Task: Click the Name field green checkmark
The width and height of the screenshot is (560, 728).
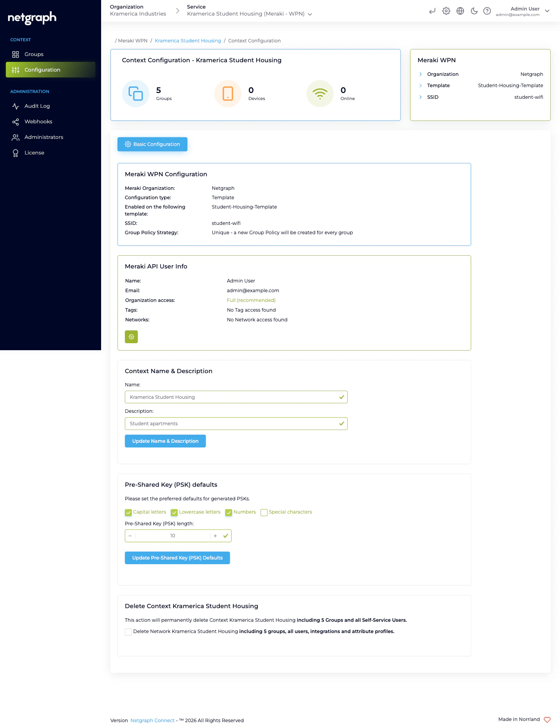Action: click(x=342, y=397)
